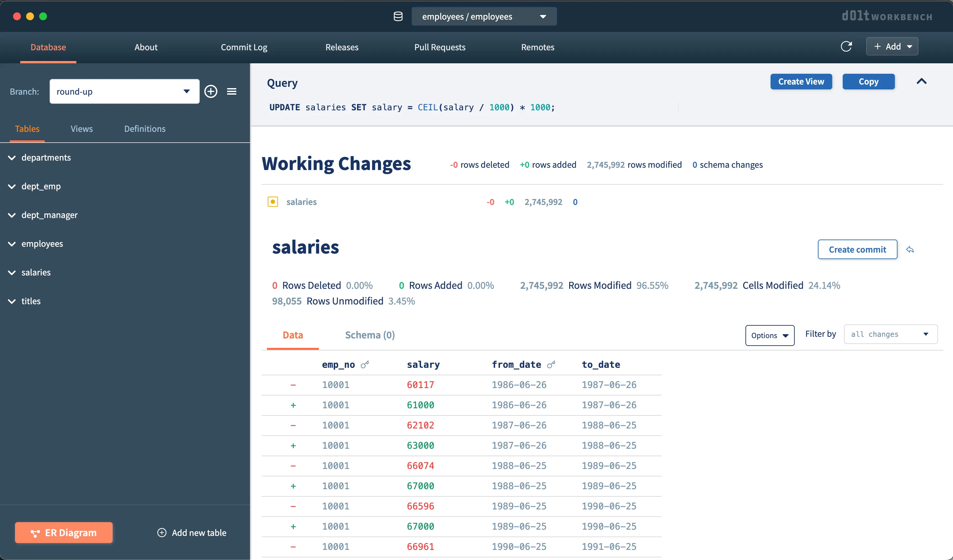This screenshot has height=560, width=953.
Task: Switch to the Schema (0) tab
Action: click(369, 334)
